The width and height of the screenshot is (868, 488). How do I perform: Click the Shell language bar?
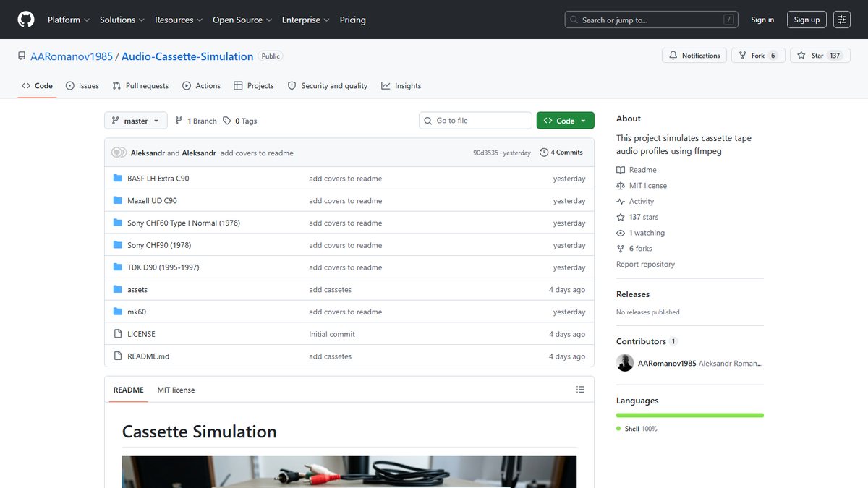[x=690, y=416]
